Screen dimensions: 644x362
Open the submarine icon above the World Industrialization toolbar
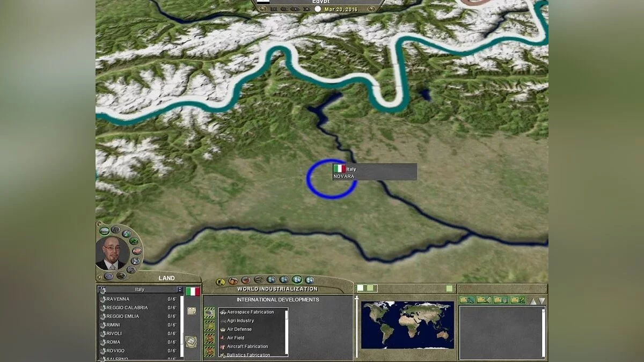pyautogui.click(x=258, y=280)
